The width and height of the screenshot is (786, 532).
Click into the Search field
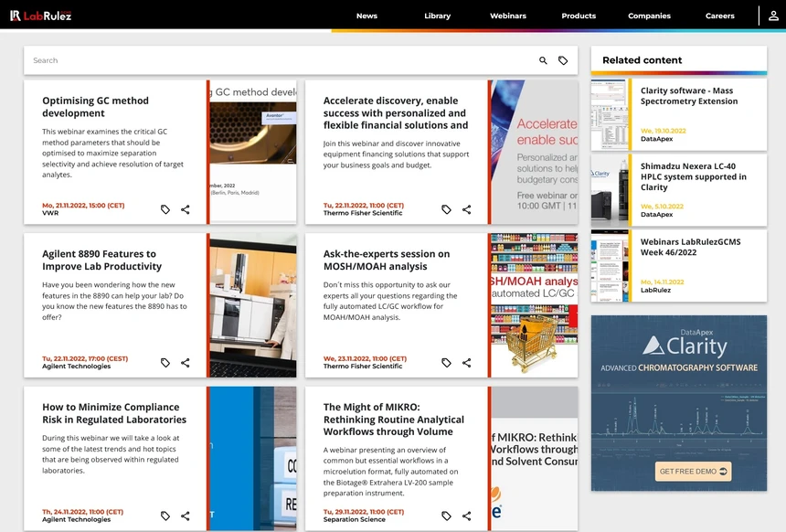(281, 60)
